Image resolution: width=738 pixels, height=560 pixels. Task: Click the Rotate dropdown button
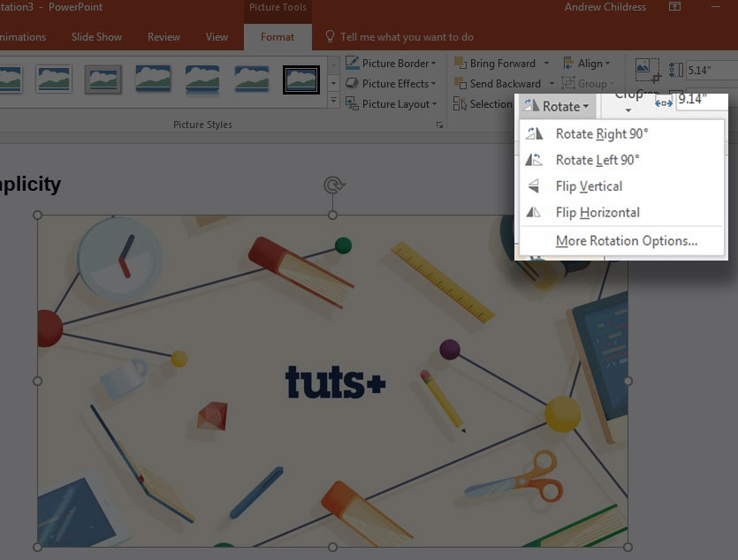pyautogui.click(x=558, y=106)
